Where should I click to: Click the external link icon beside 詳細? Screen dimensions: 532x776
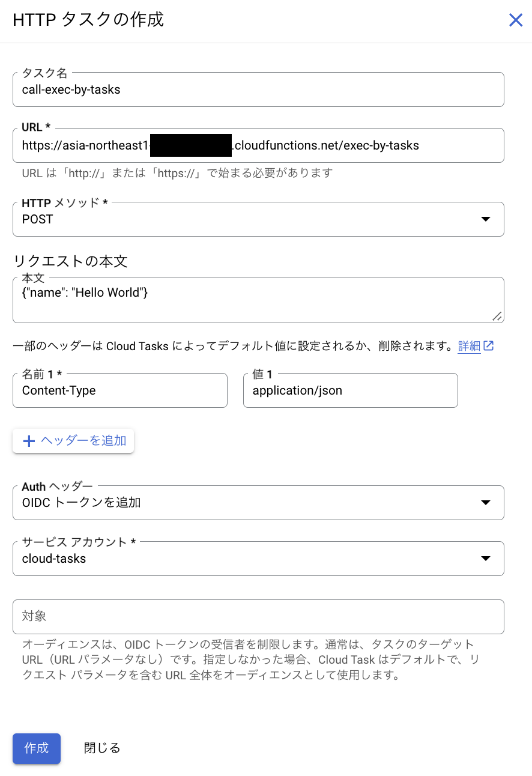[x=489, y=345]
